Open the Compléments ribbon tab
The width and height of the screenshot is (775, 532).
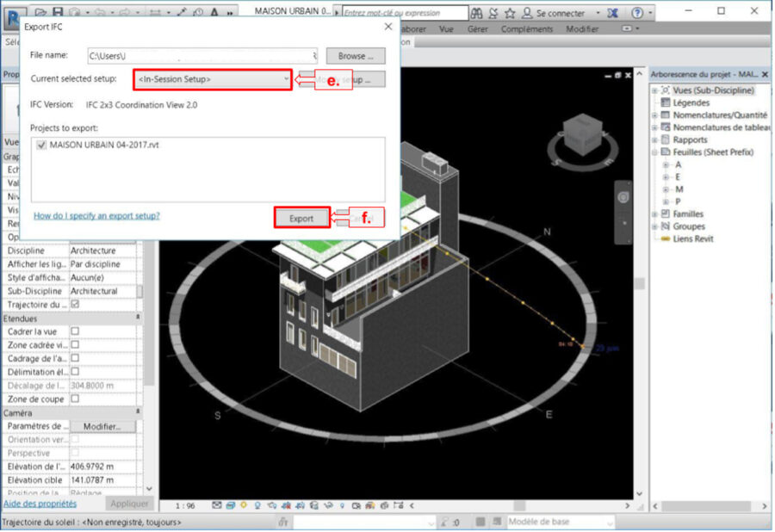[x=526, y=28]
